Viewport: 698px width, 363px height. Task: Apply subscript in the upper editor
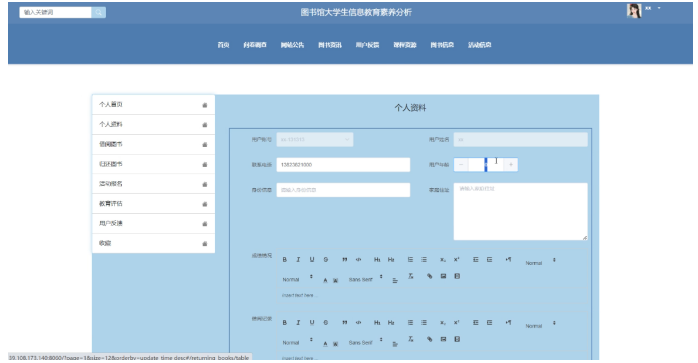[x=442, y=260]
